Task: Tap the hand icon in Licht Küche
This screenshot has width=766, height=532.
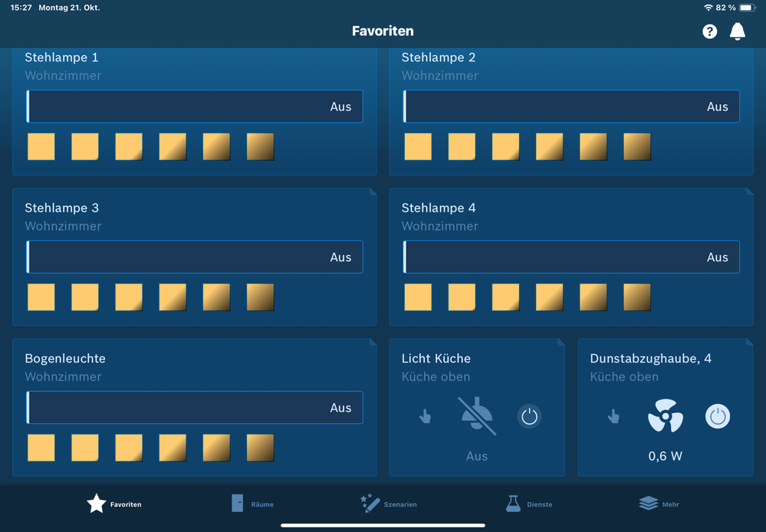Action: click(x=425, y=416)
